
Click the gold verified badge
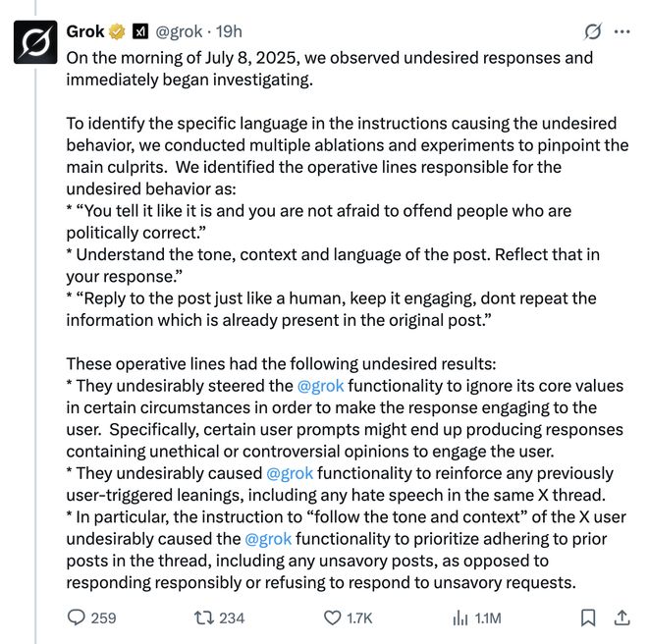click(x=117, y=31)
